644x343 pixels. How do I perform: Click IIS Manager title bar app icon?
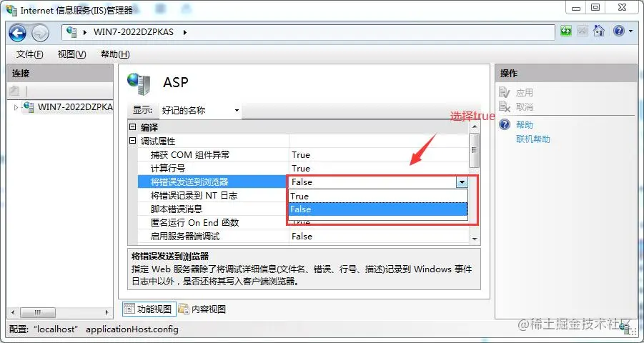[11, 9]
